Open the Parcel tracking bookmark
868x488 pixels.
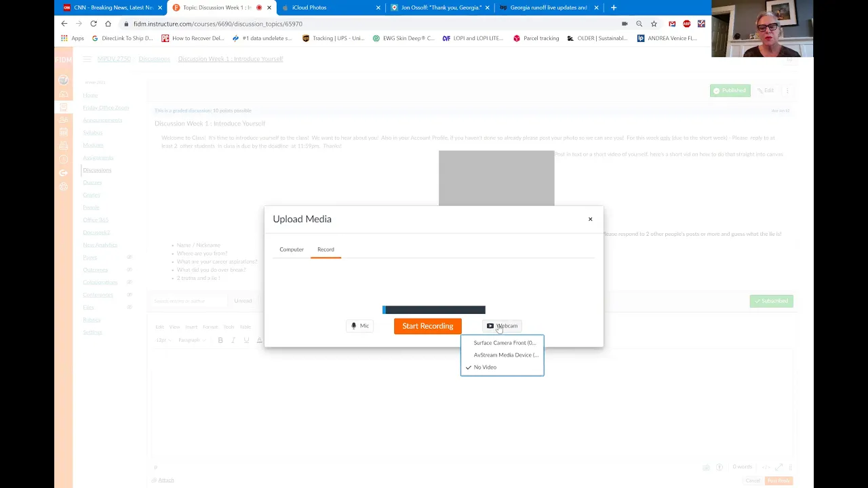click(x=536, y=38)
